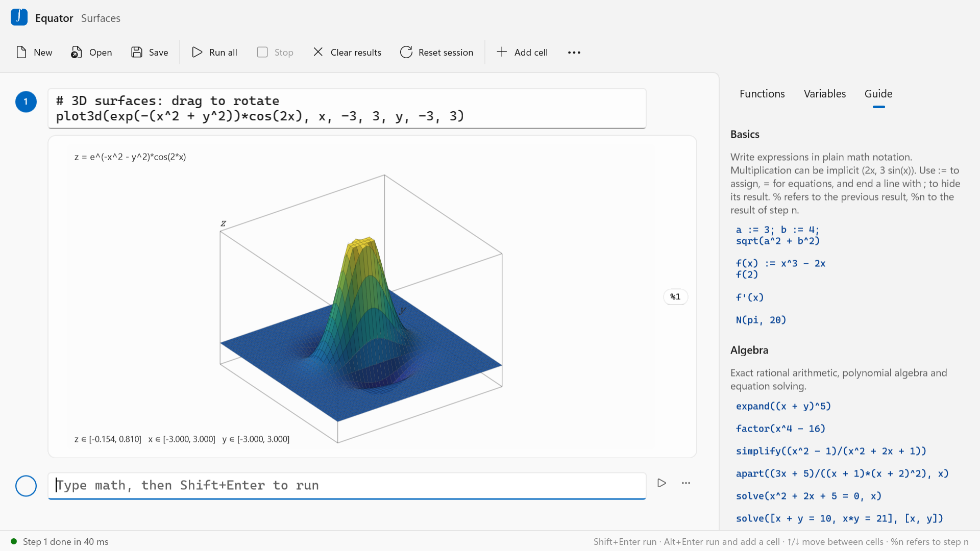
Task: Run the empty cell with play icon
Action: (x=661, y=483)
